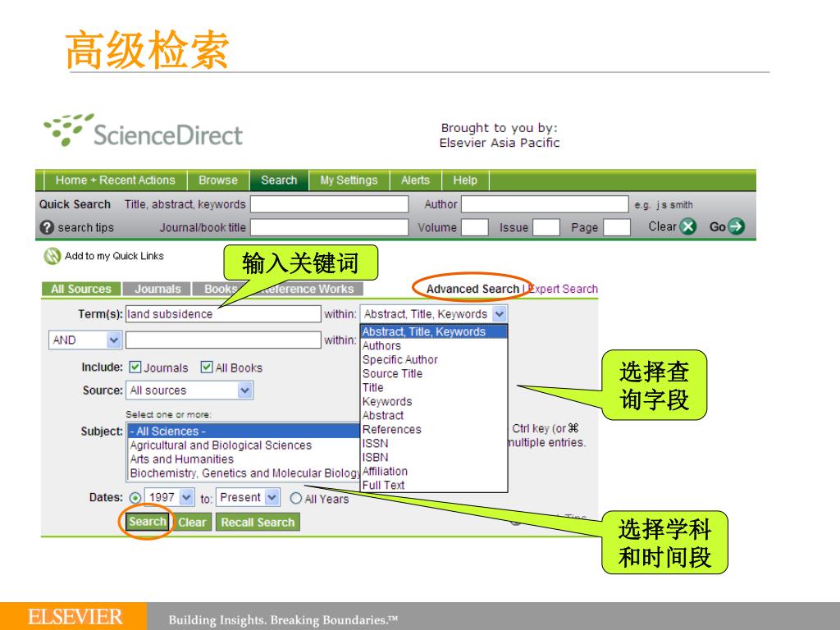Click the Journal/book title input field
Viewport: 840px width, 630px height.
(330, 227)
